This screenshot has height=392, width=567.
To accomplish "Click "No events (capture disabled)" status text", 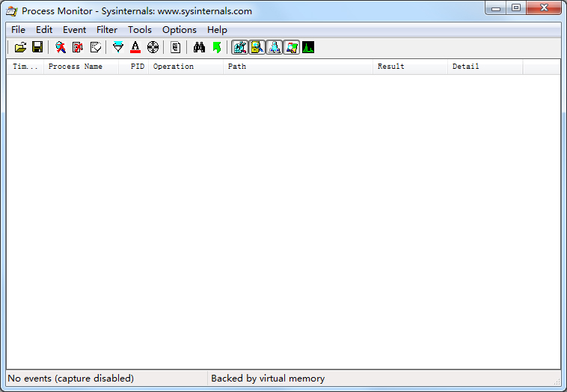I will tap(71, 379).
